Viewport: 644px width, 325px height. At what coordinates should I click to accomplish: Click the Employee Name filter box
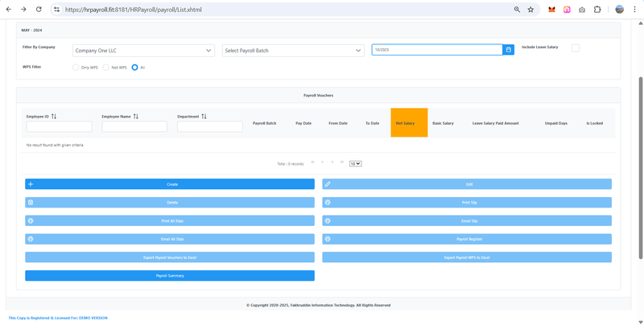click(134, 126)
